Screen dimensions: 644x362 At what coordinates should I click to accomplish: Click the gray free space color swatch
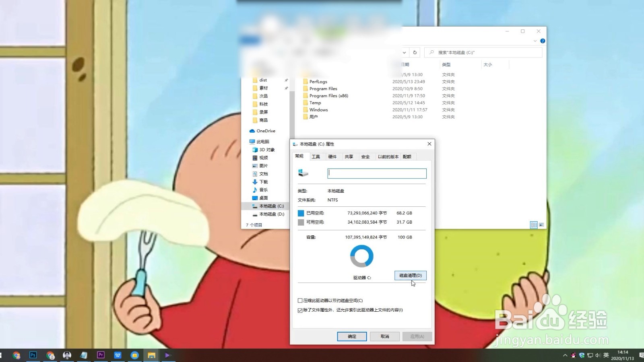[301, 222]
